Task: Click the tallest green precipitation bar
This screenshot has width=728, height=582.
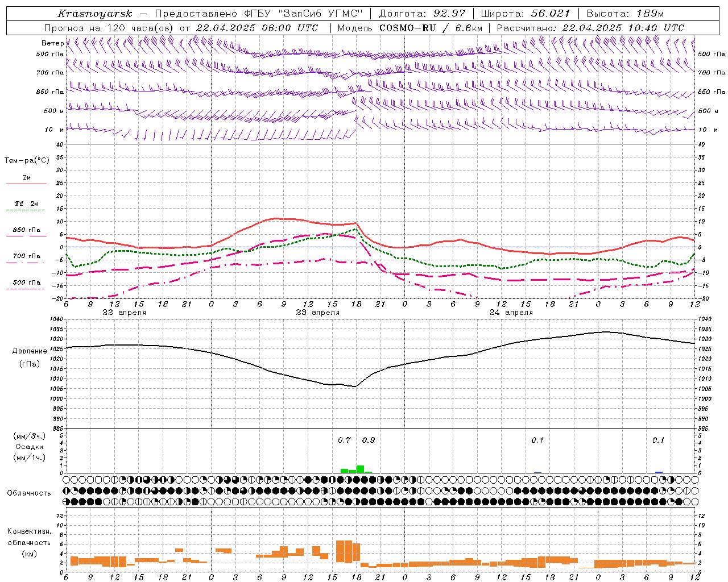Action: pos(360,469)
